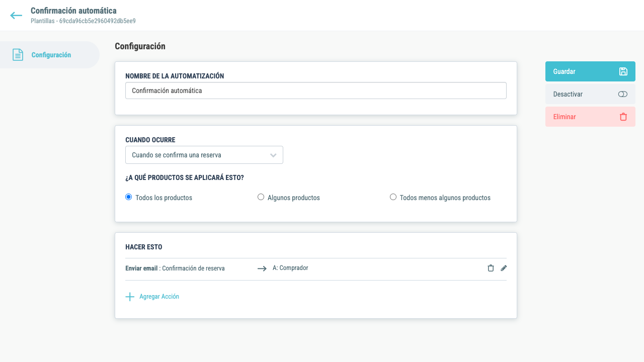This screenshot has width=644, height=362.
Task: Open the Configuración sidebar tab
Action: coord(50,55)
